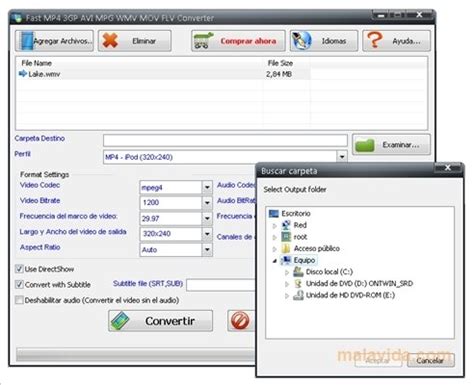Click the File Size column header
This screenshot has height=385, width=474.
click(x=280, y=63)
